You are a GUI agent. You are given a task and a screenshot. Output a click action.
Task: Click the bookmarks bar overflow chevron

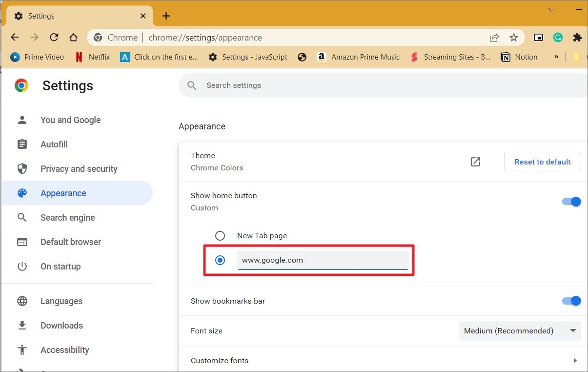click(x=556, y=57)
